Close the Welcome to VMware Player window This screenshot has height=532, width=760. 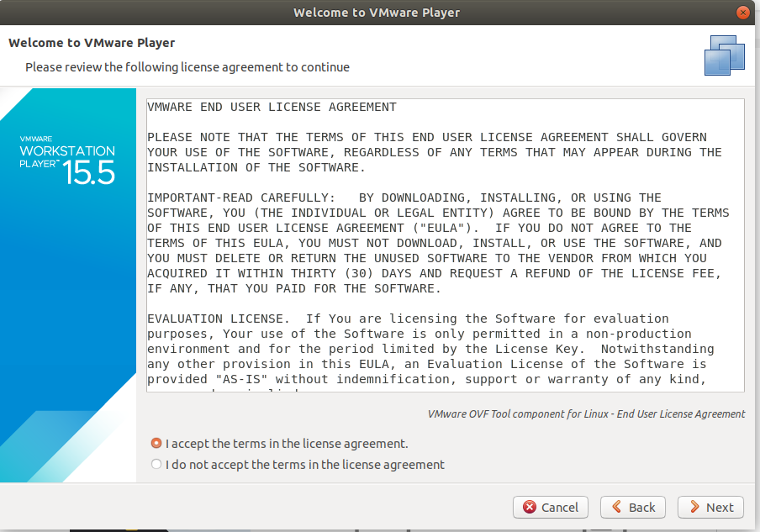(742, 13)
